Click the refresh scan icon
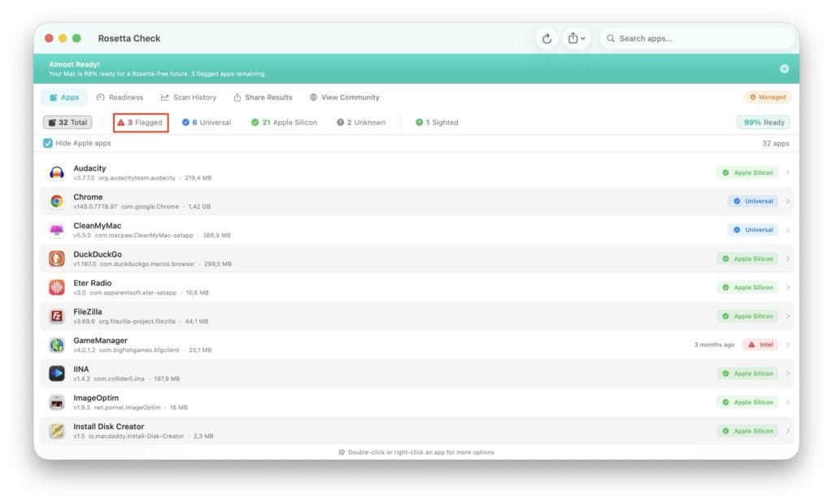Viewport: 833px width, 504px height. (x=547, y=38)
